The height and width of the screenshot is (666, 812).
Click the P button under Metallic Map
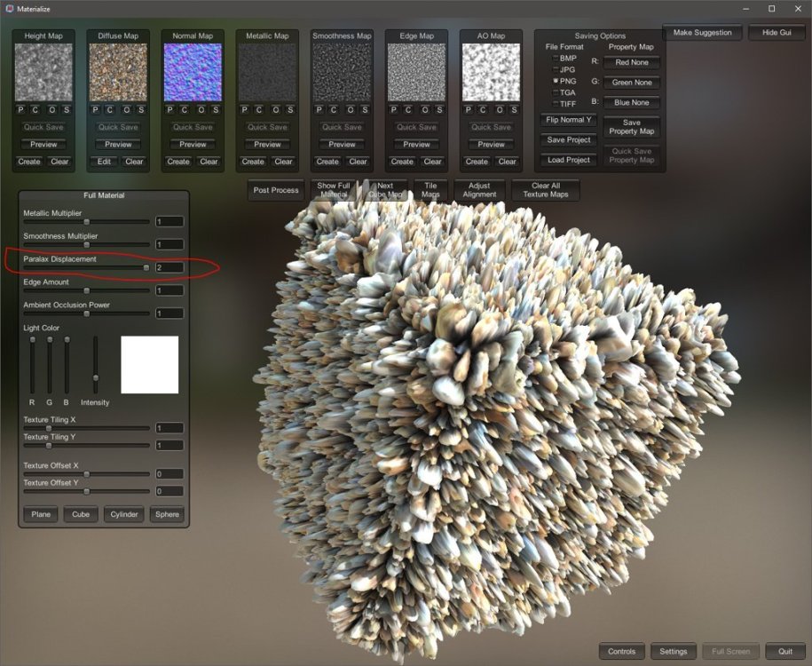(245, 110)
